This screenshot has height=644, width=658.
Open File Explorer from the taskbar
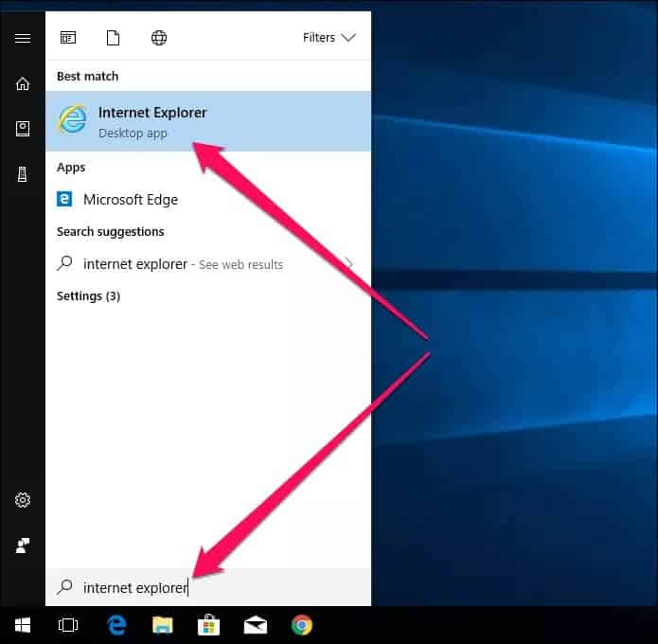coord(163,625)
